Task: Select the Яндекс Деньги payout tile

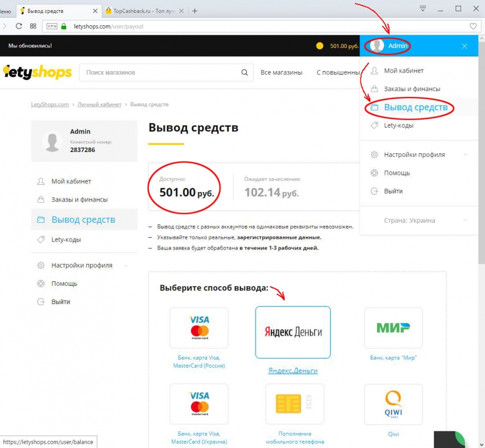Action: coord(293,332)
